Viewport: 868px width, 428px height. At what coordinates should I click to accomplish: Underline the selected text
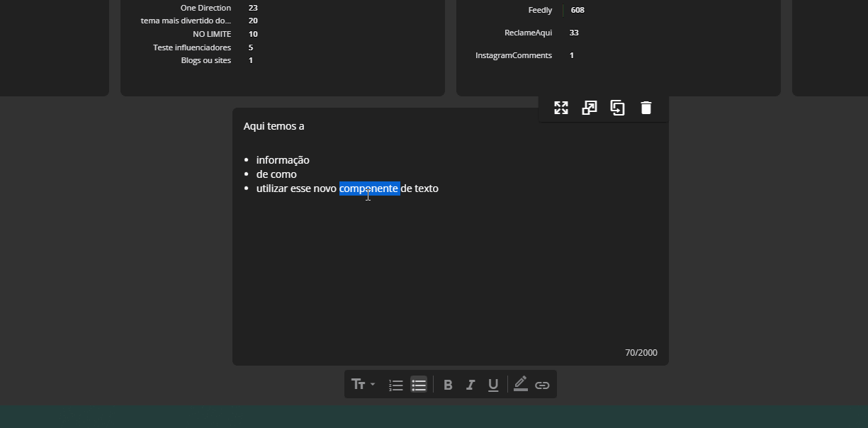493,385
